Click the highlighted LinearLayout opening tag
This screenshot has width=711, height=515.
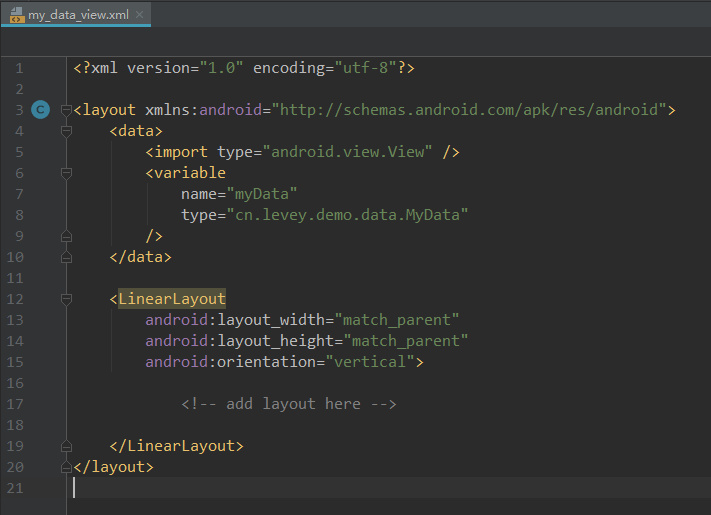172,299
